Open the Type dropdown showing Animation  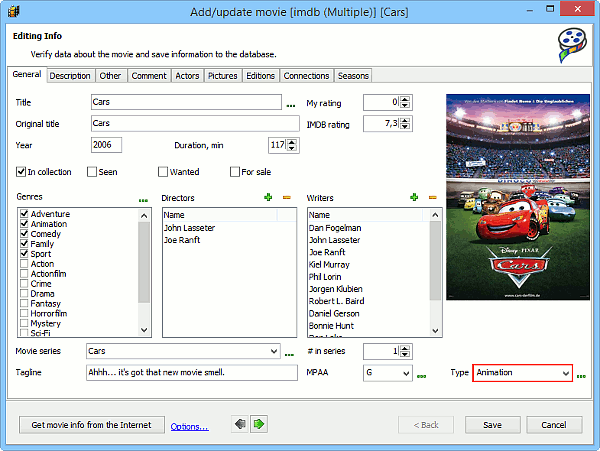tap(566, 373)
